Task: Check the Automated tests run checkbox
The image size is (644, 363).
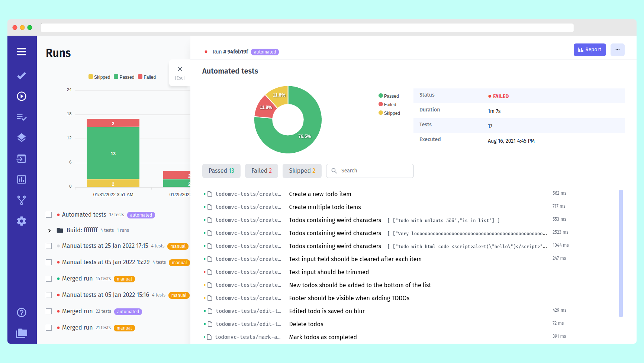Action: pos(49,215)
